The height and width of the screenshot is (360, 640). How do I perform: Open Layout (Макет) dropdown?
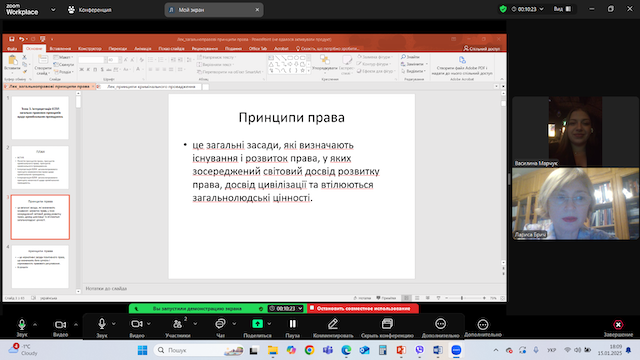click(x=64, y=57)
